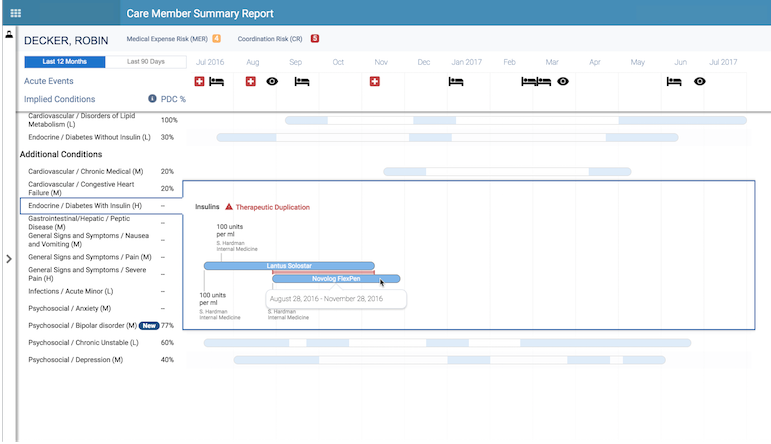Click the New badge on Bipolar disorder
This screenshot has height=444, width=771.
pos(149,326)
